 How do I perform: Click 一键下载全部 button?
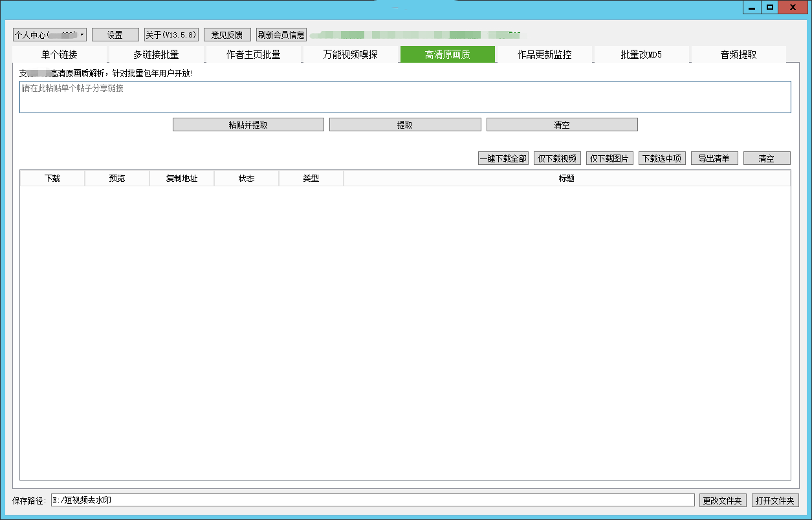pyautogui.click(x=503, y=158)
